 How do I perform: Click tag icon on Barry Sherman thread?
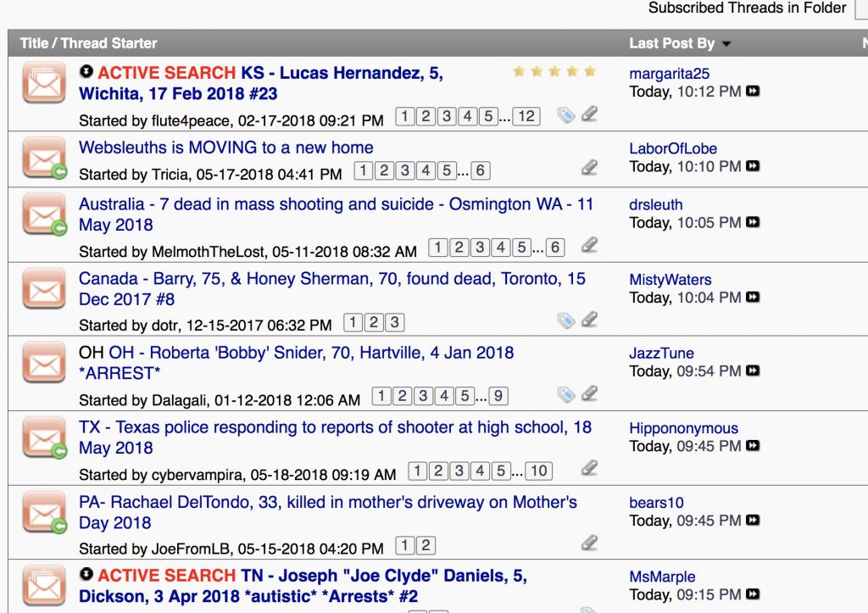(x=565, y=320)
